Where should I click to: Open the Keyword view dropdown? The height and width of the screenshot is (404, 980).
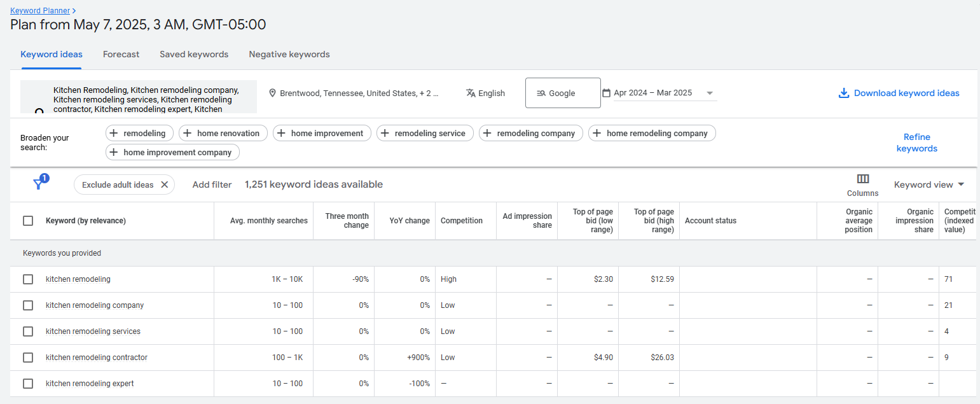[x=929, y=185]
